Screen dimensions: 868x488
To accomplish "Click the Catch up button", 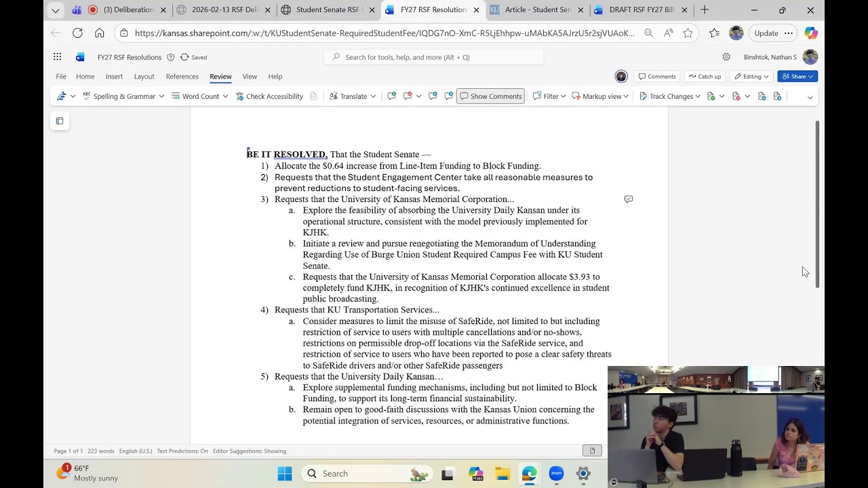I will click(705, 77).
